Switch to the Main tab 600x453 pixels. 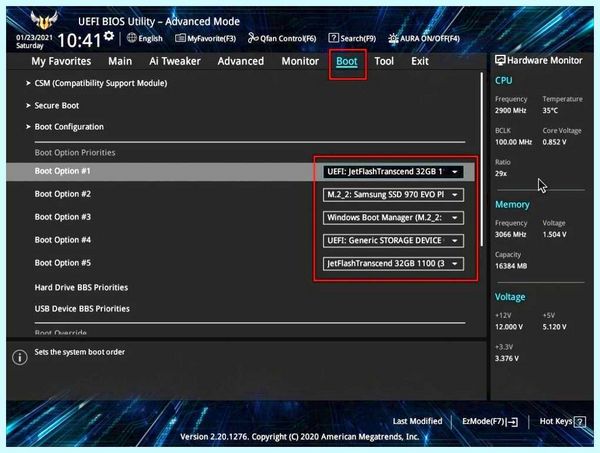tap(120, 61)
